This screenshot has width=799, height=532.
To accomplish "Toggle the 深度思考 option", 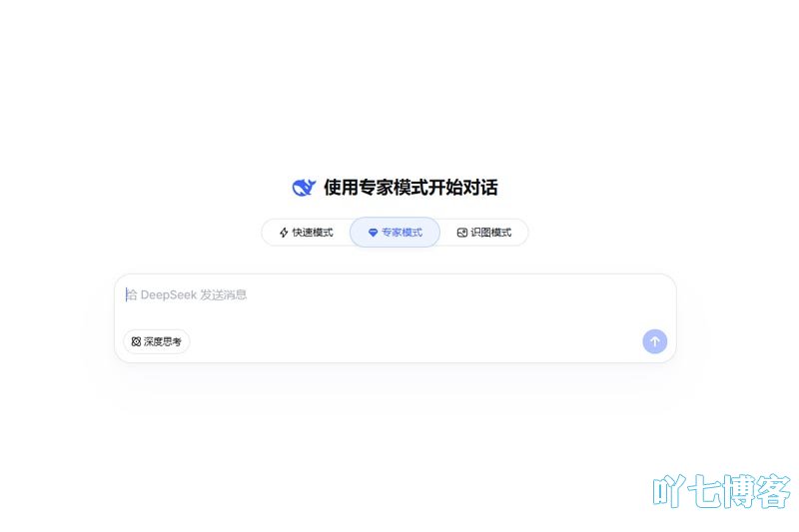I will [x=157, y=341].
